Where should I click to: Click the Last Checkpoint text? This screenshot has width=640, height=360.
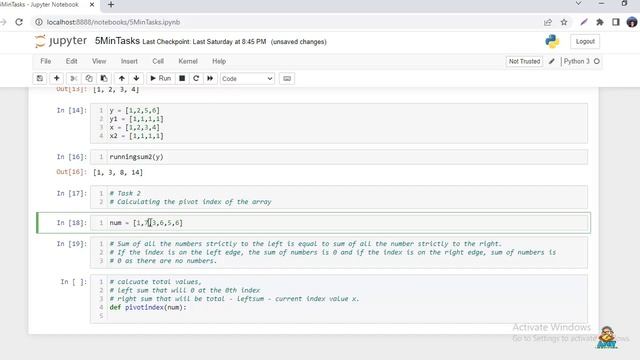click(x=204, y=42)
